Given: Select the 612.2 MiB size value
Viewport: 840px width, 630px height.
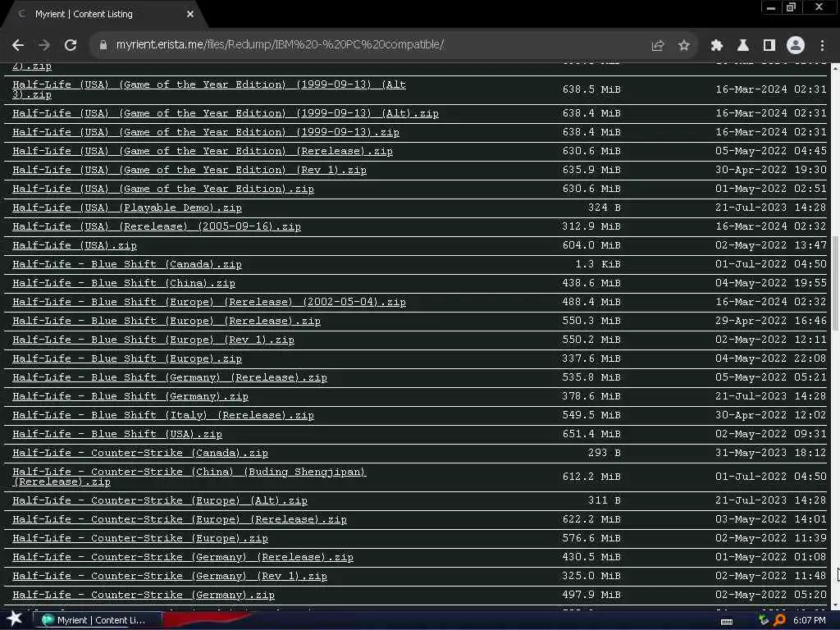Looking at the screenshot, I should coord(591,477).
